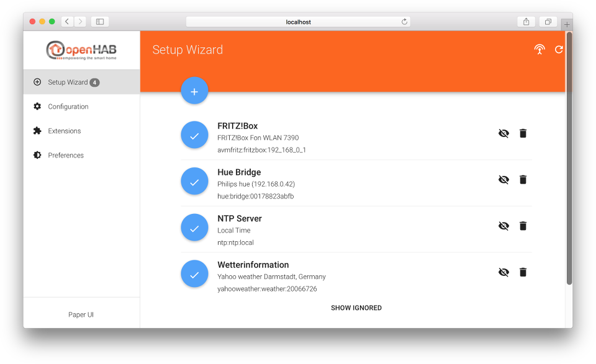
Task: Go back in Safari
Action: tap(67, 22)
